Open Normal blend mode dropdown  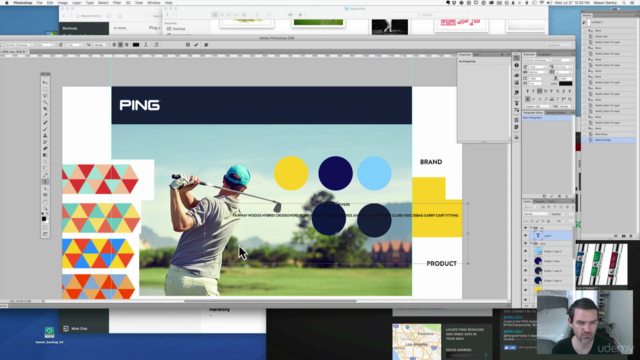coord(536,214)
